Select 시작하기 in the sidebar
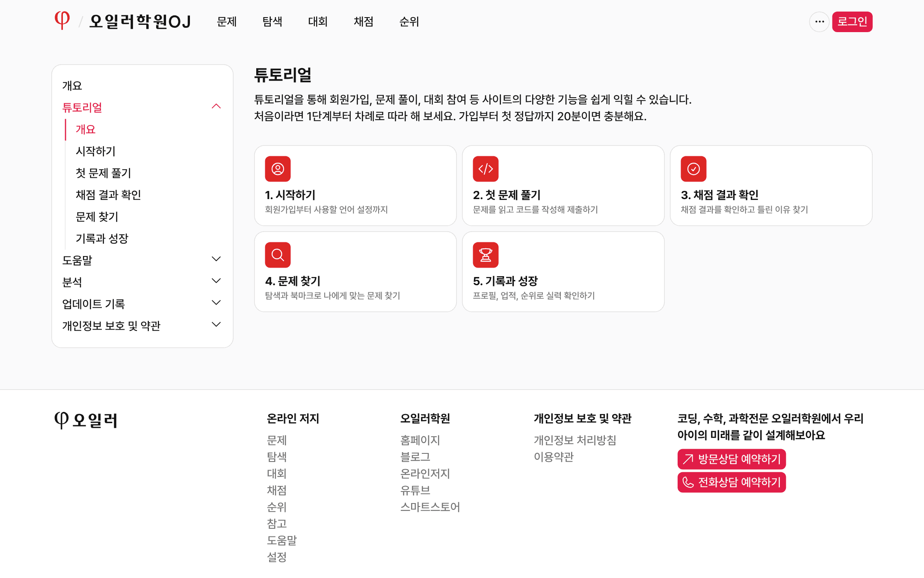The width and height of the screenshot is (924, 578). pyautogui.click(x=95, y=151)
